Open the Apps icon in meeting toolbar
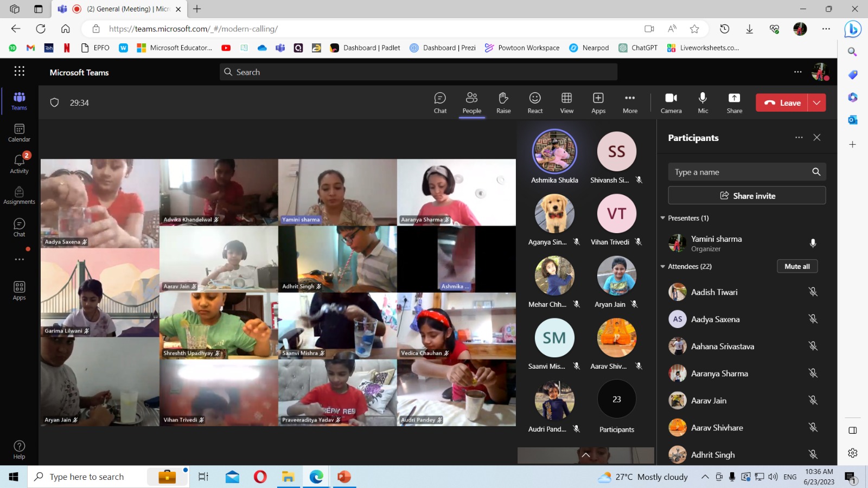Screen dimensions: 868x488 tap(598, 102)
